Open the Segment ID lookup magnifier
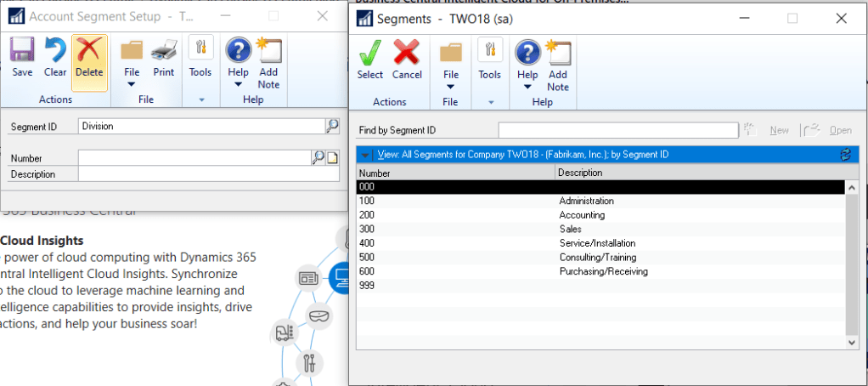 (332, 126)
